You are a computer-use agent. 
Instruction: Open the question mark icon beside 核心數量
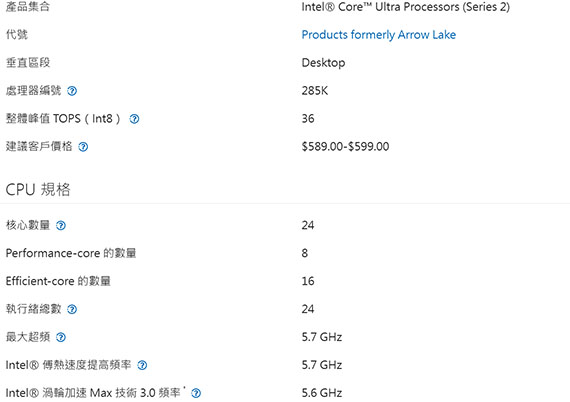tap(61, 226)
